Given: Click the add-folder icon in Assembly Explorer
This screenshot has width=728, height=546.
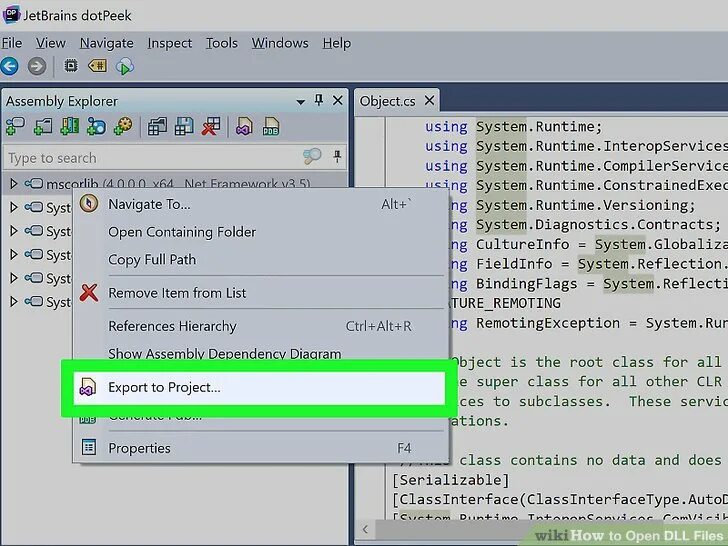Looking at the screenshot, I should click(43, 126).
